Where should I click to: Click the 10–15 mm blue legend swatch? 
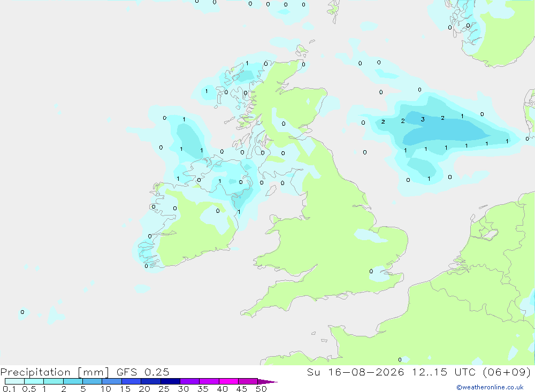112,381
